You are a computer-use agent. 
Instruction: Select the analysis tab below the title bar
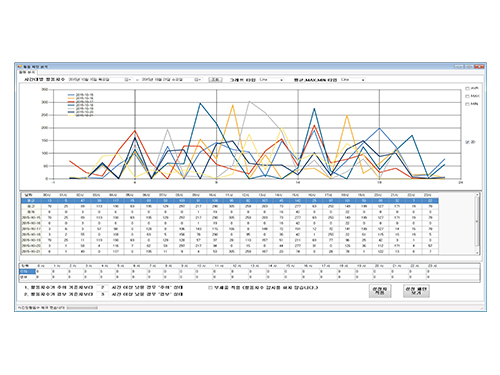click(x=27, y=72)
